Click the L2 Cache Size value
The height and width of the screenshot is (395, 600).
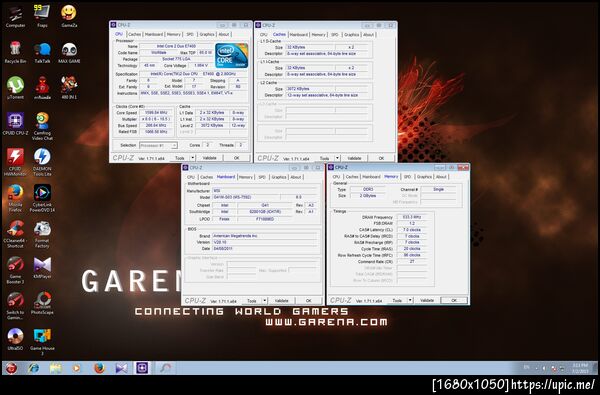click(310, 89)
